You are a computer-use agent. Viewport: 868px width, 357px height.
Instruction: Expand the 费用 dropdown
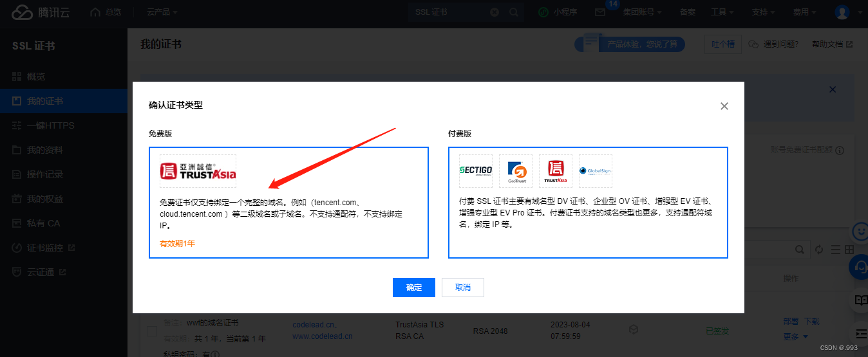(804, 12)
